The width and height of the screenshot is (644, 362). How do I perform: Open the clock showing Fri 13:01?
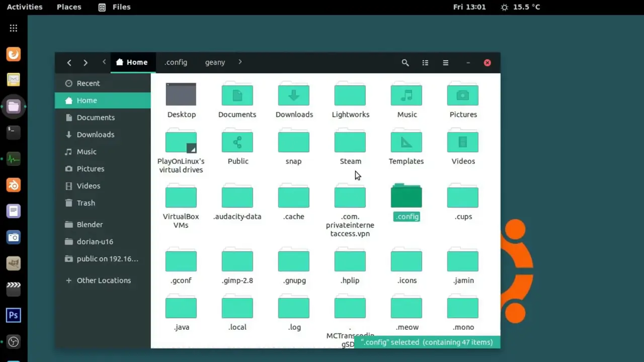click(x=469, y=7)
